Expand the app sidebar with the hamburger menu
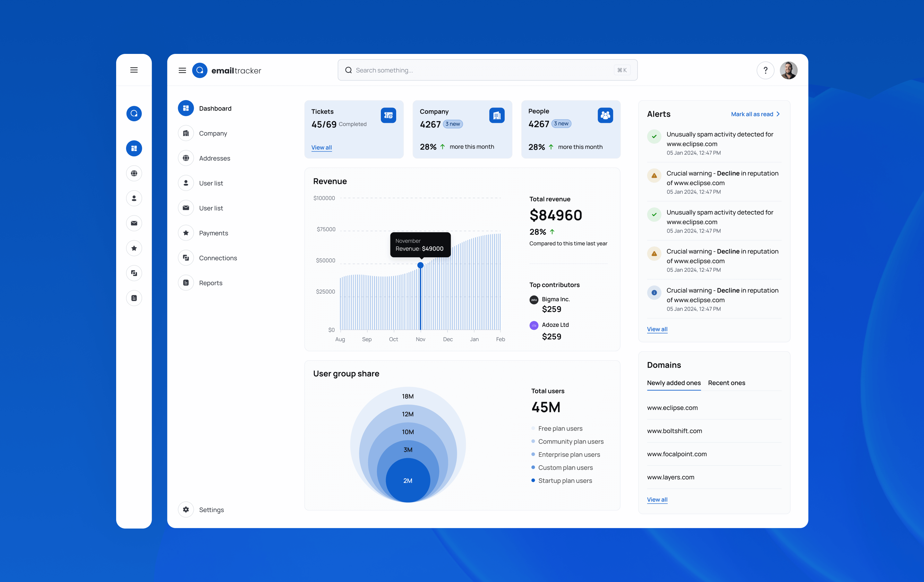This screenshot has height=582, width=924. pos(182,70)
